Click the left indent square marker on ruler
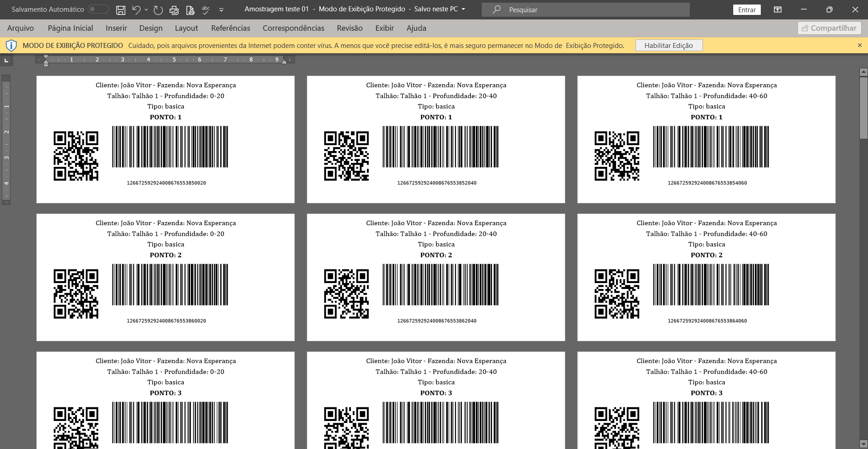 [46, 65]
